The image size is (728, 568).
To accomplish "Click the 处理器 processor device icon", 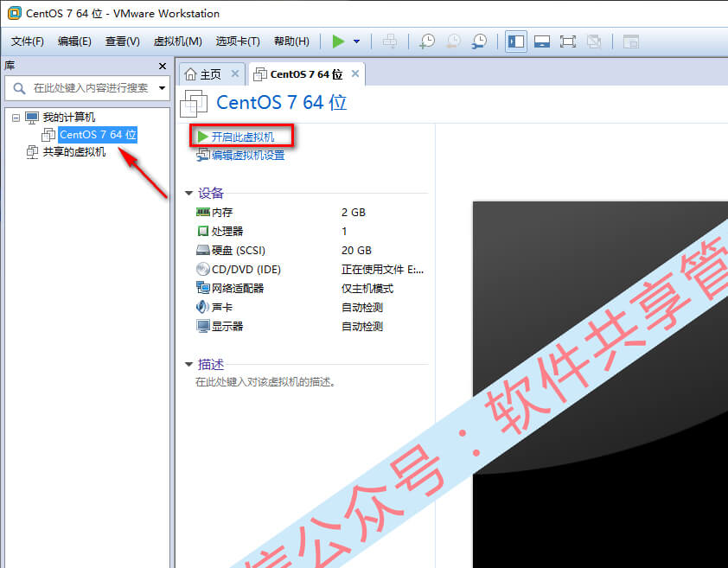I will (x=203, y=231).
